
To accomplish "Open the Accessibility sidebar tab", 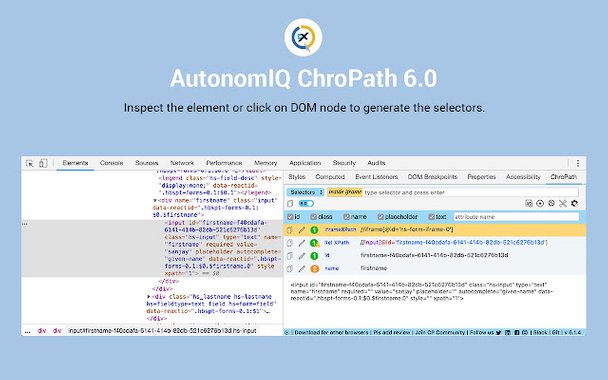I will tap(523, 177).
